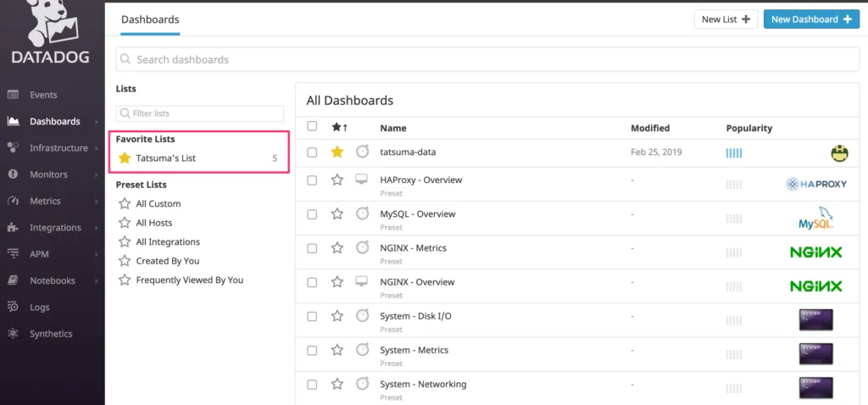
Task: Expand the Metrics submenu arrow
Action: pyautogui.click(x=97, y=201)
